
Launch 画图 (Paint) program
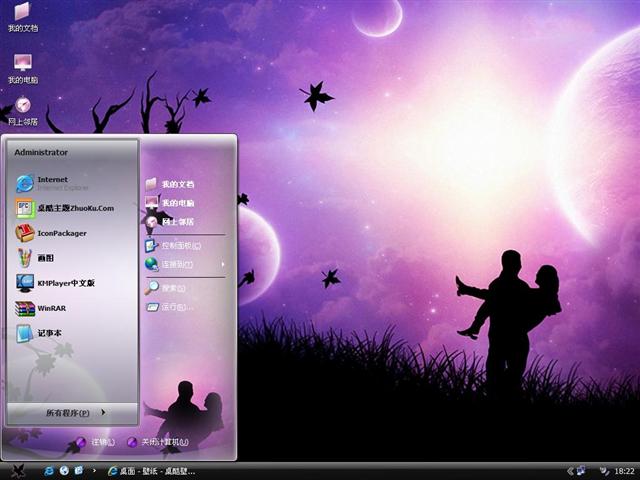pos(45,258)
